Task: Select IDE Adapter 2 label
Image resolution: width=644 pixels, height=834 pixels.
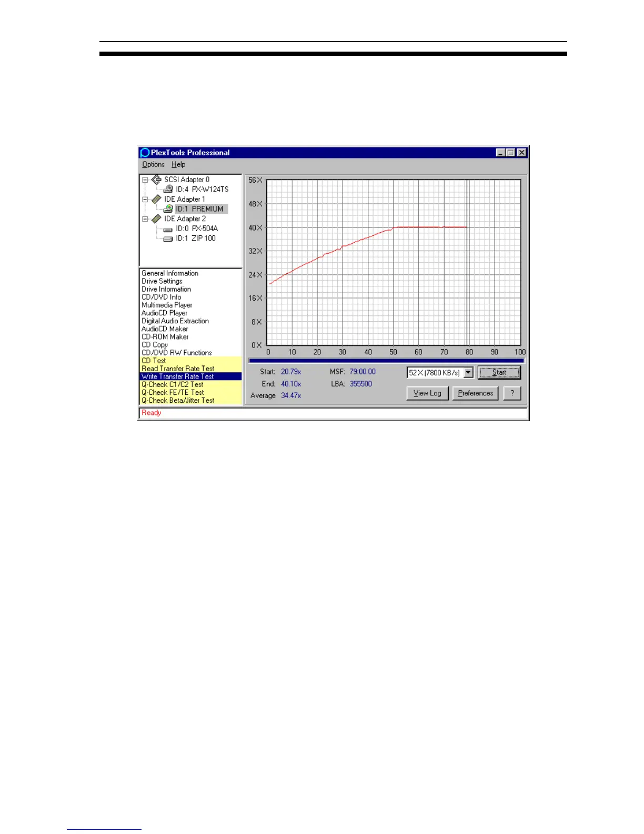Action: point(185,219)
